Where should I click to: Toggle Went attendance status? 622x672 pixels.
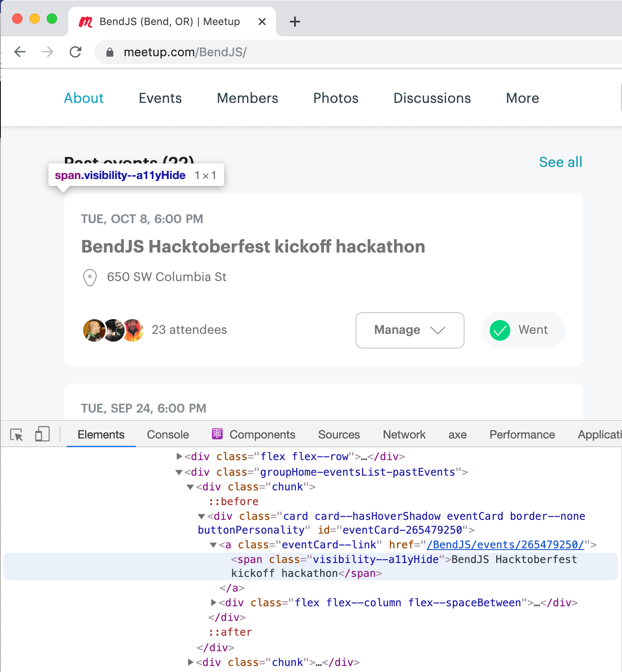click(x=523, y=330)
